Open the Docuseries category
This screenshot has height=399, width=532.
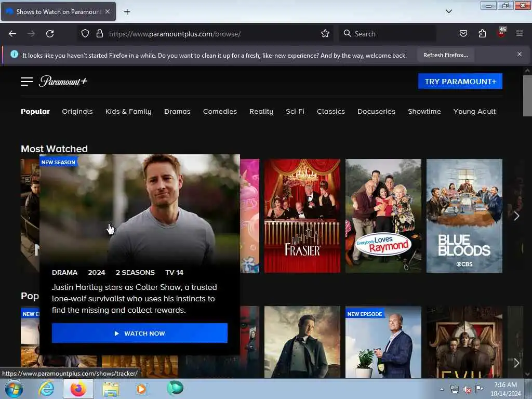pos(376,112)
